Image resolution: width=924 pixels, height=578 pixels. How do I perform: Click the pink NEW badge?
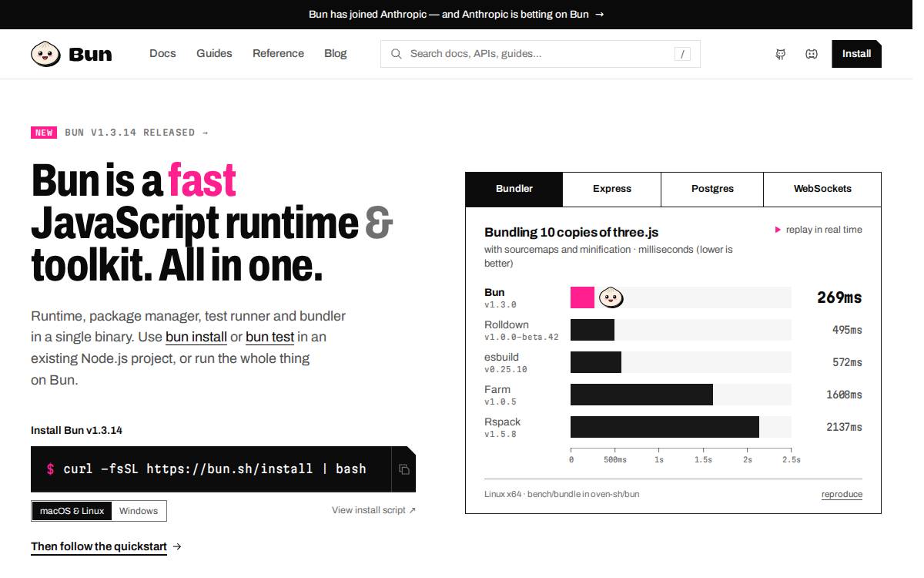(44, 133)
